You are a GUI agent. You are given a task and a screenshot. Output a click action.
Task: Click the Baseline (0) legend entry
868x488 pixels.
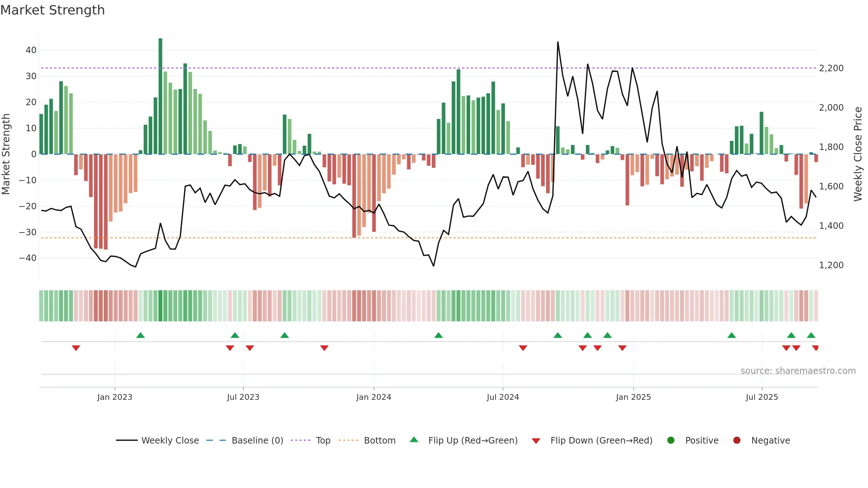pos(245,440)
